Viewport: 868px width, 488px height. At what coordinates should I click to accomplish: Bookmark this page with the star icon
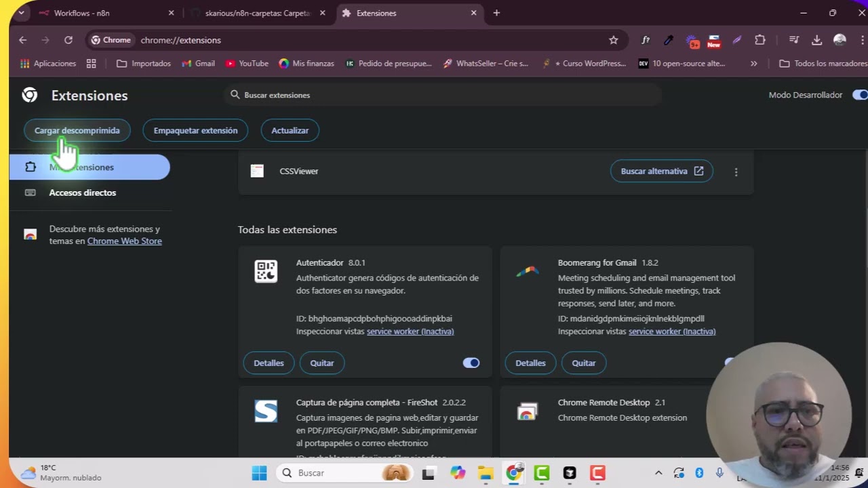[x=614, y=40]
